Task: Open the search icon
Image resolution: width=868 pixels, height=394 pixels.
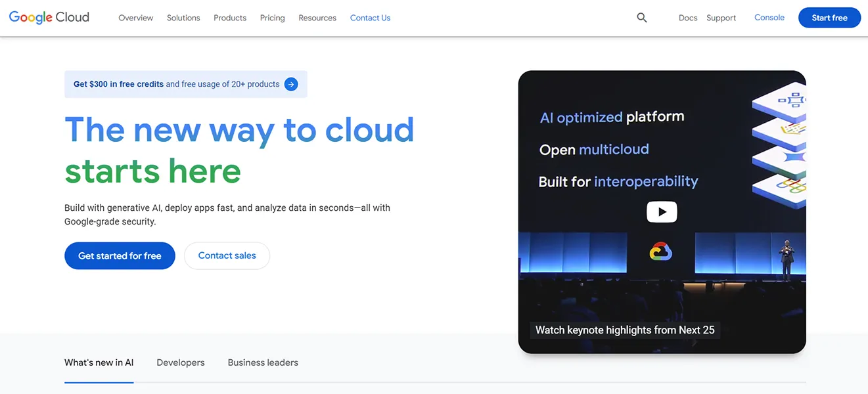Action: point(641,18)
